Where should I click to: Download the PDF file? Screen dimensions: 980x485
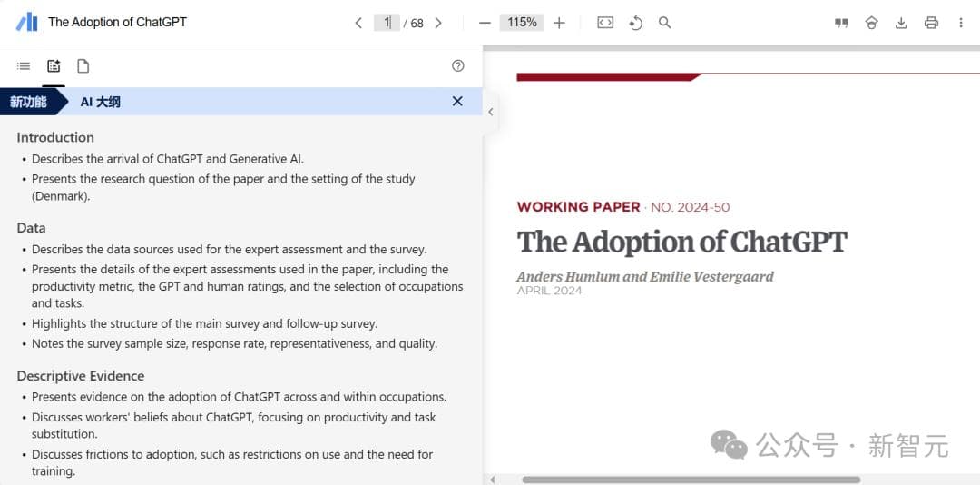[x=901, y=23]
